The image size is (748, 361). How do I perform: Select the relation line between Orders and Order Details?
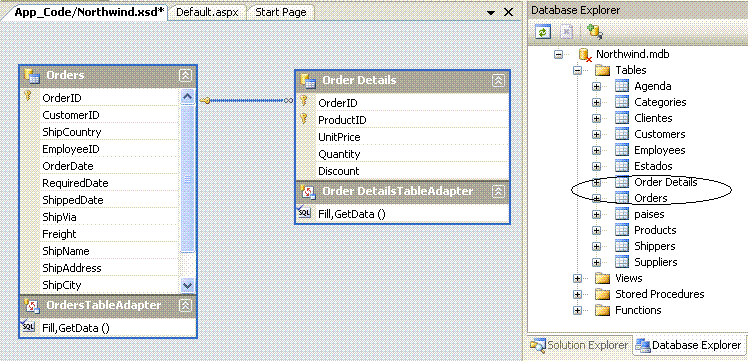pos(247,100)
